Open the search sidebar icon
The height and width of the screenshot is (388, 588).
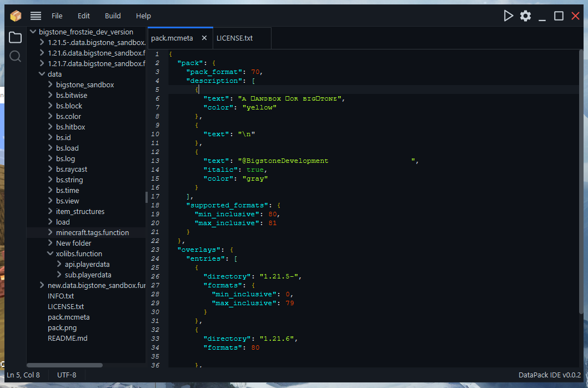tap(16, 56)
